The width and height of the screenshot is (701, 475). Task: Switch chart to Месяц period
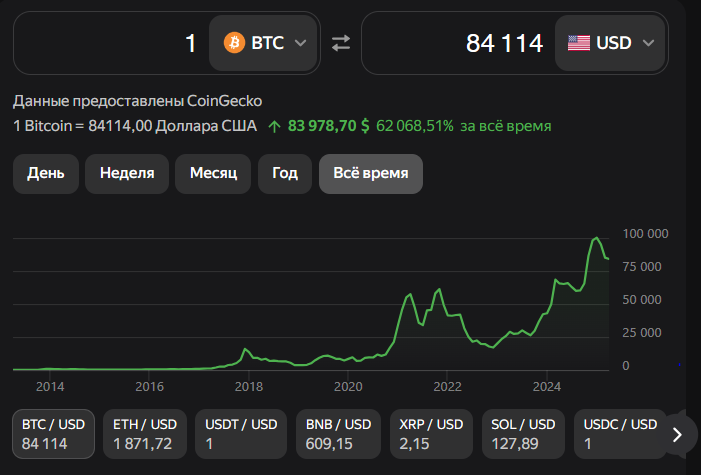click(x=213, y=173)
